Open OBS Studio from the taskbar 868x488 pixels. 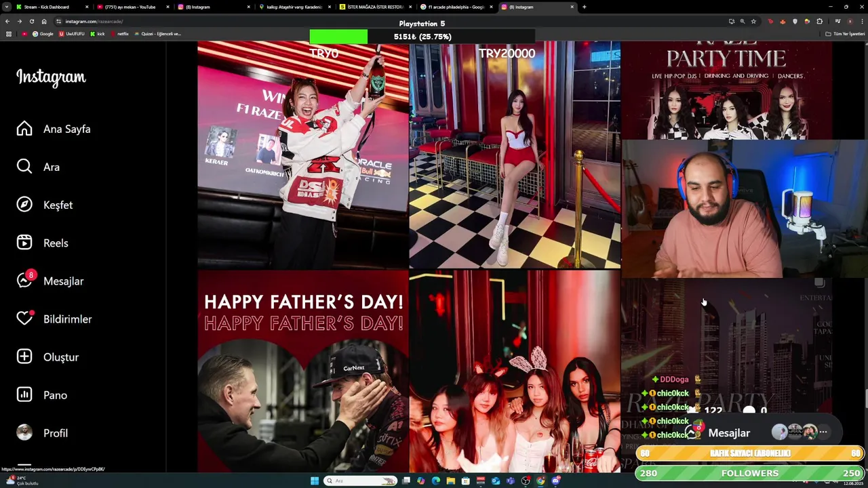pos(526,481)
